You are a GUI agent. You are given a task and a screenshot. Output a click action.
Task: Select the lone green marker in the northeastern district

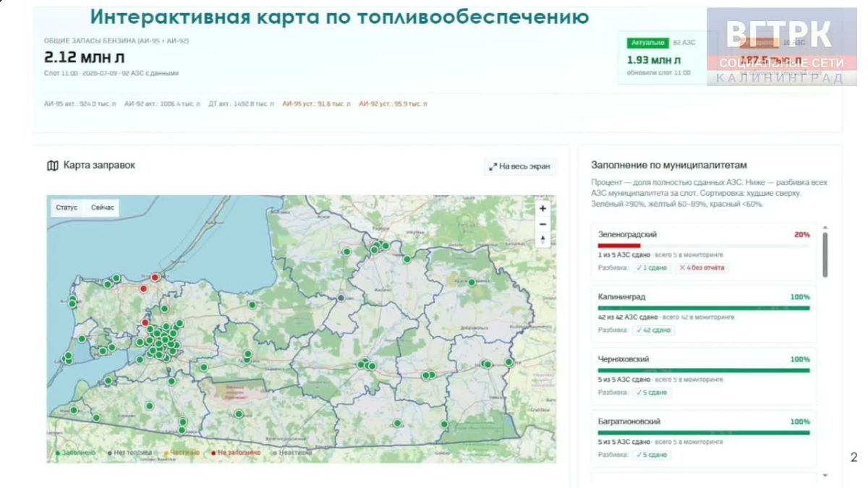[472, 283]
